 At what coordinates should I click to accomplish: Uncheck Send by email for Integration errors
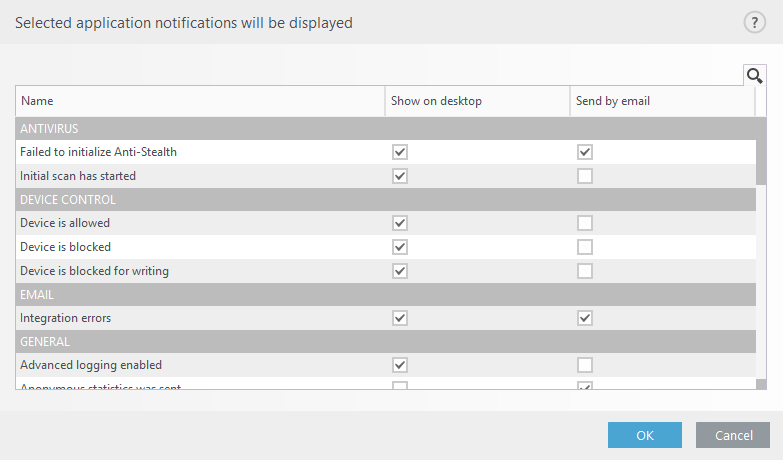tap(585, 318)
